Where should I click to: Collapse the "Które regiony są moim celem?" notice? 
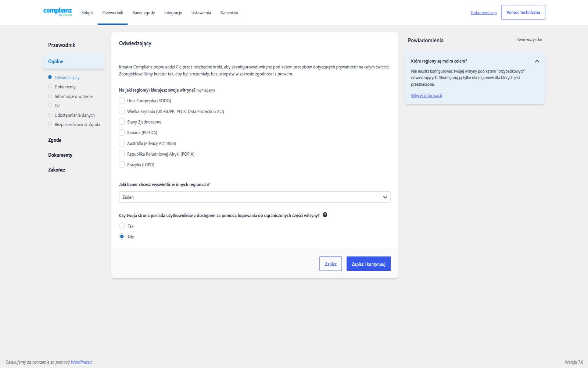537,61
